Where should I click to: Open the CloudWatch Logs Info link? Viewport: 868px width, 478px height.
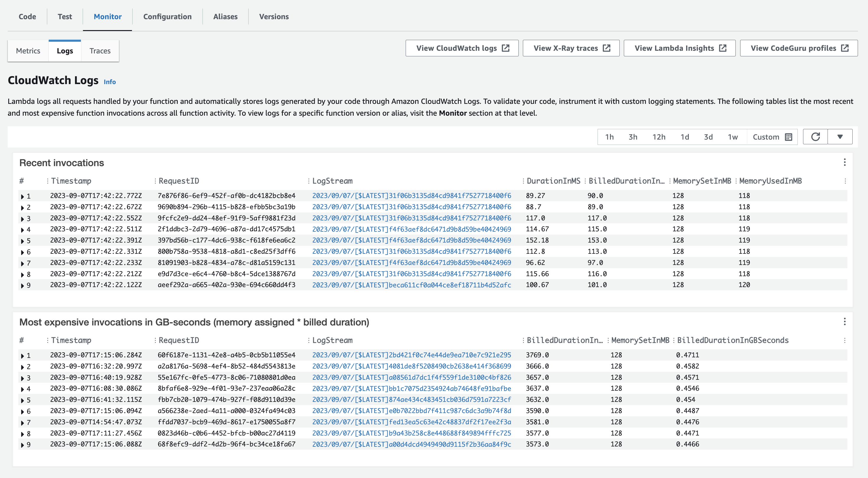(110, 82)
